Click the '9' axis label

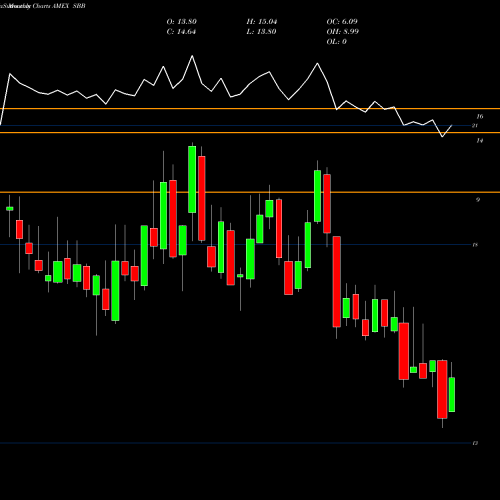pos(478,200)
